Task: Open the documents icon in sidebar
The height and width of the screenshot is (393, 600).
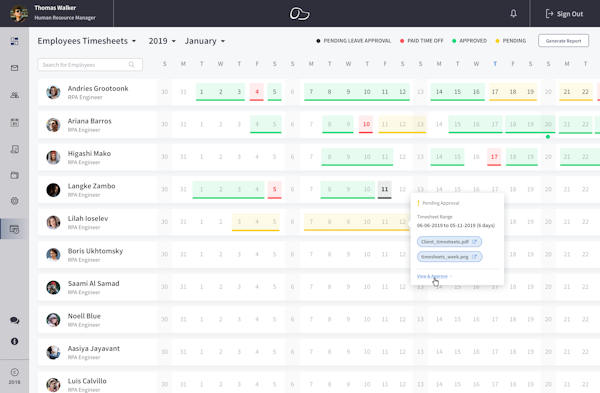Action: (15, 149)
